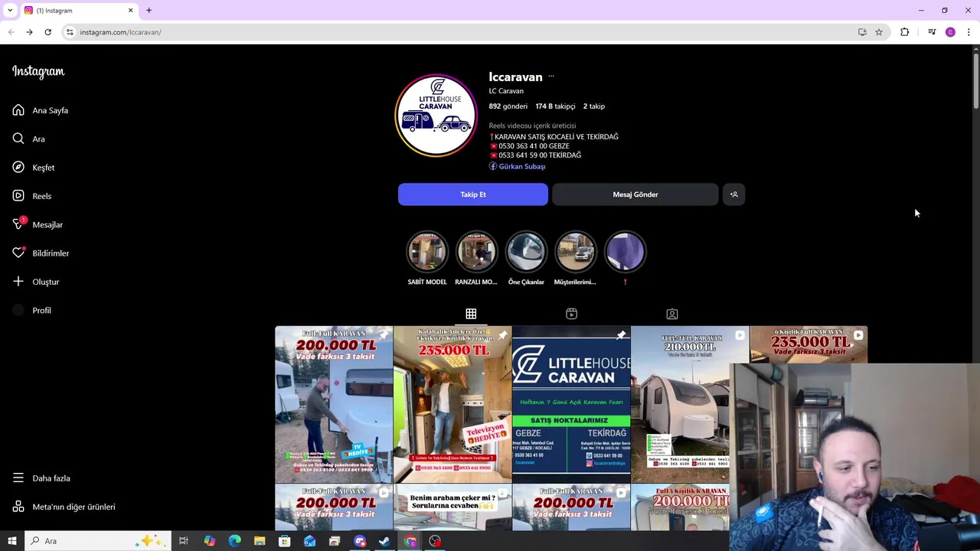Open the Öne Çıkanlar story highlight

[x=526, y=252]
